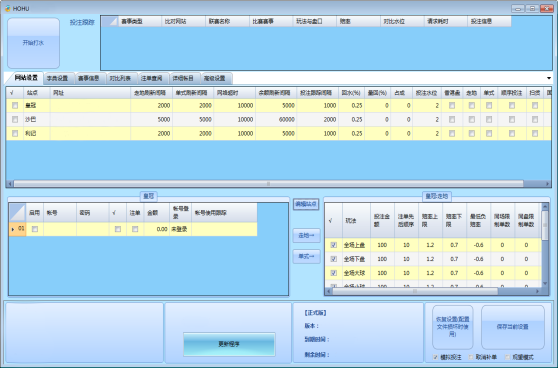Click the restore settings button
Image resolution: width=558 pixels, height=368 pixels.
tap(453, 327)
